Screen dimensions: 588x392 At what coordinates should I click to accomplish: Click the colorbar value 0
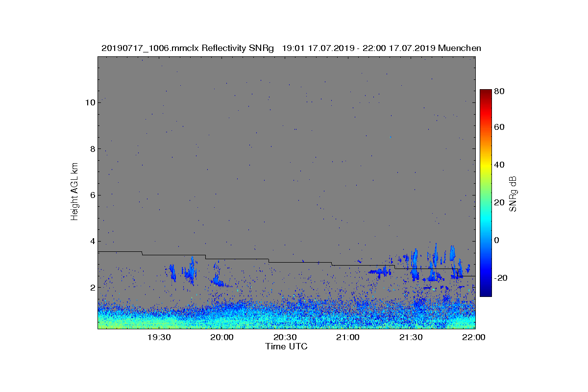tap(497, 240)
